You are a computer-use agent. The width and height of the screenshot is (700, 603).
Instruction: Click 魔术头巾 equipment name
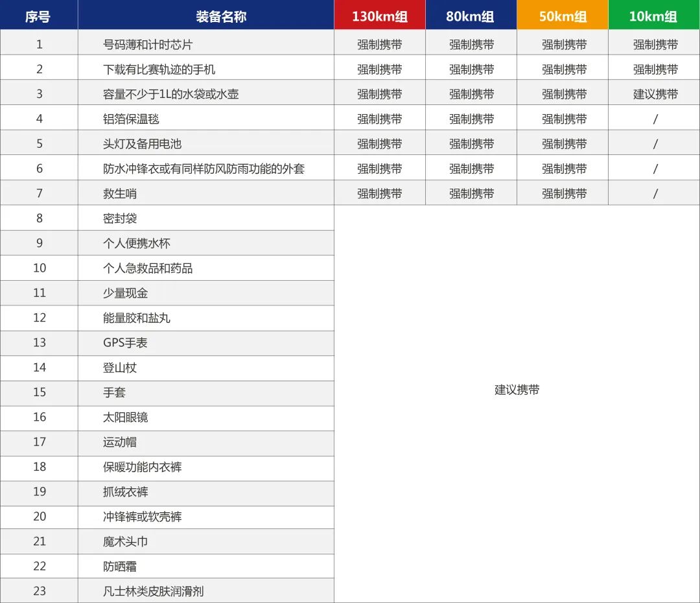126,541
